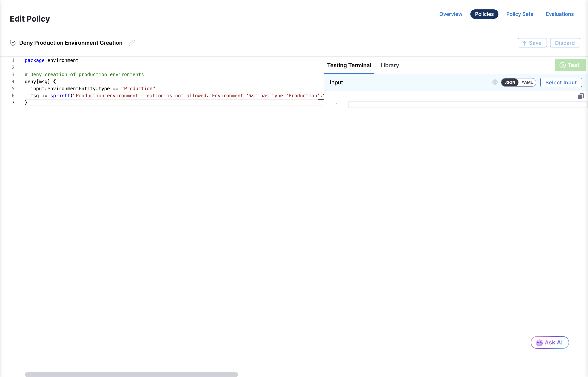Switch input format to JSON
Image resolution: width=588 pixels, height=377 pixels.
coord(510,83)
